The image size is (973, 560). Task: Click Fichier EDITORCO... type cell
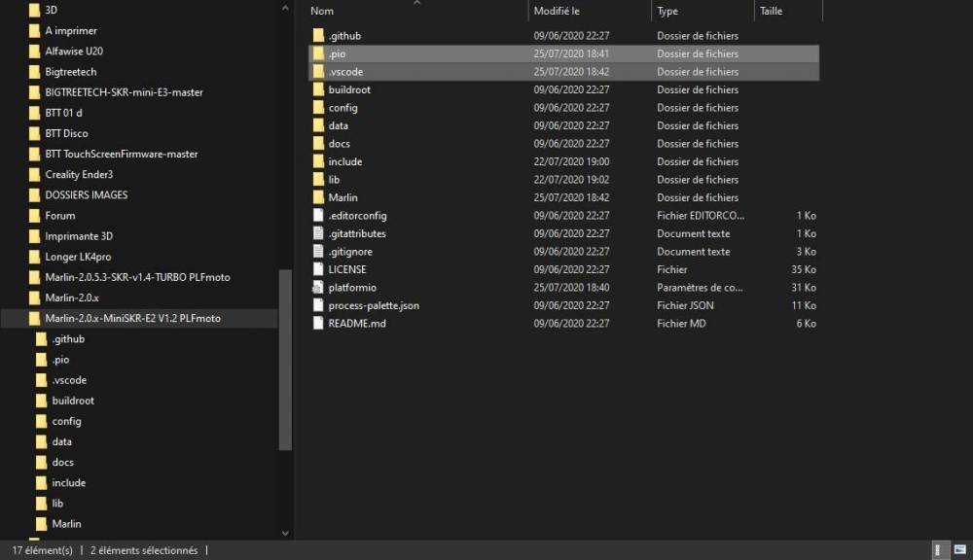(701, 215)
